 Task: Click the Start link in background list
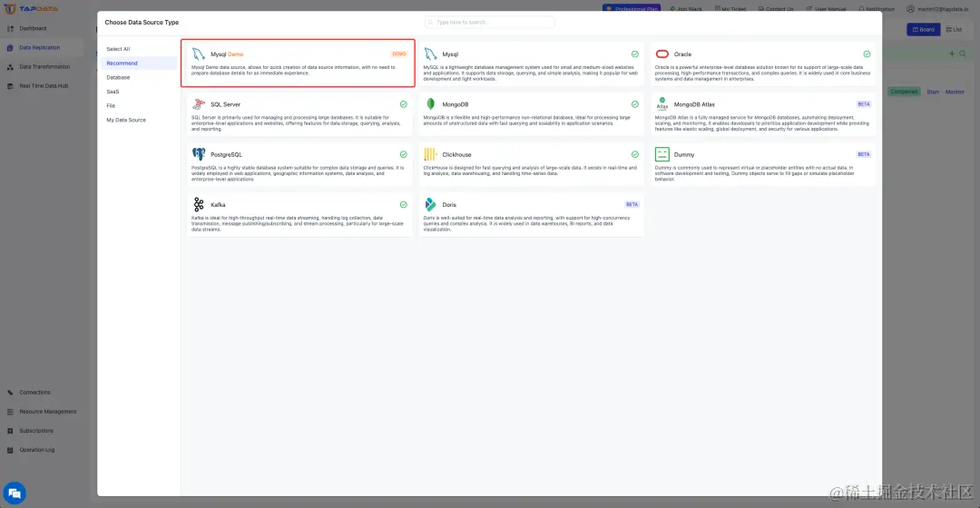click(933, 92)
